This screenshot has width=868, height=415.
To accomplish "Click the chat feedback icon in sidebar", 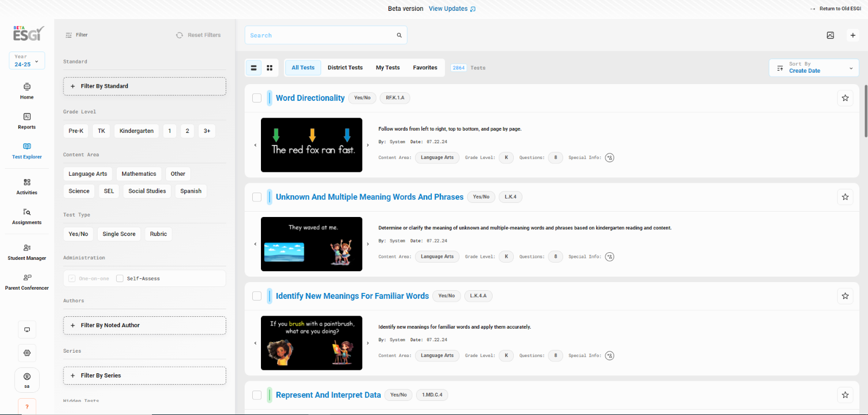I will pos(27,330).
